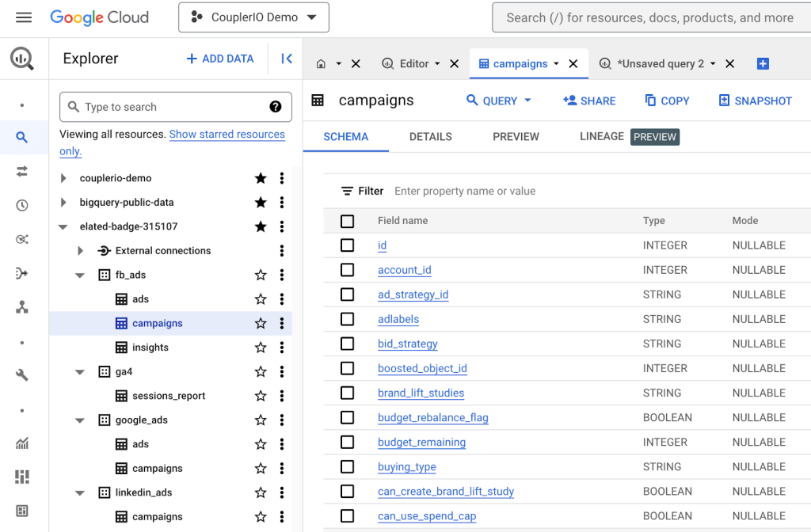Click the ad_strategy_id field link
The width and height of the screenshot is (811, 532).
413,294
